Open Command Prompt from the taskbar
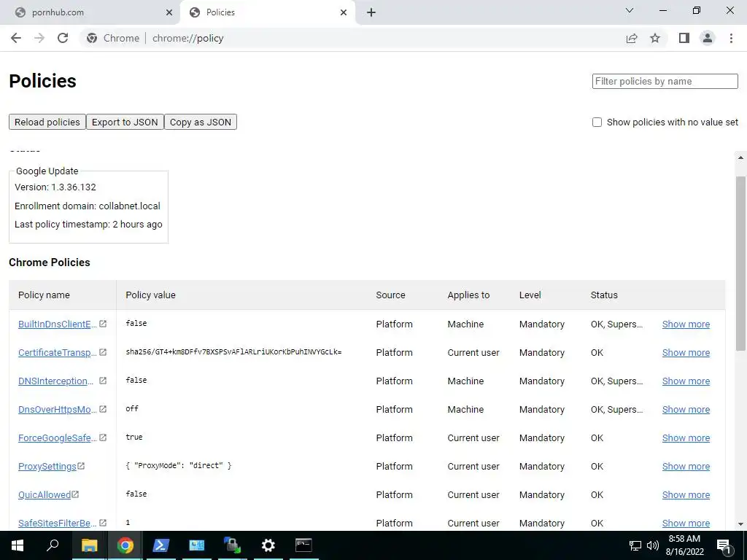 (x=304, y=545)
